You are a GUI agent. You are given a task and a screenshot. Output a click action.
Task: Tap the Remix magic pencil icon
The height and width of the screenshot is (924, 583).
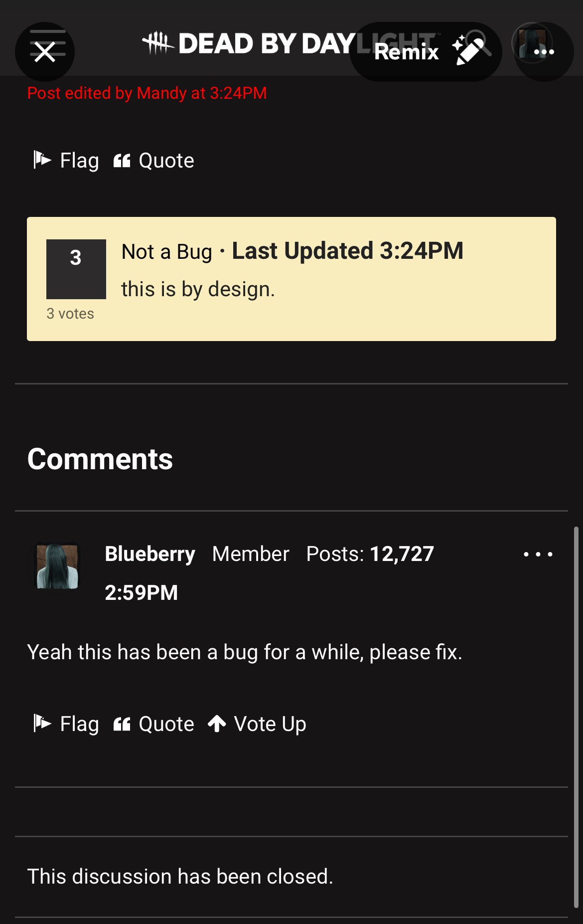(x=467, y=50)
